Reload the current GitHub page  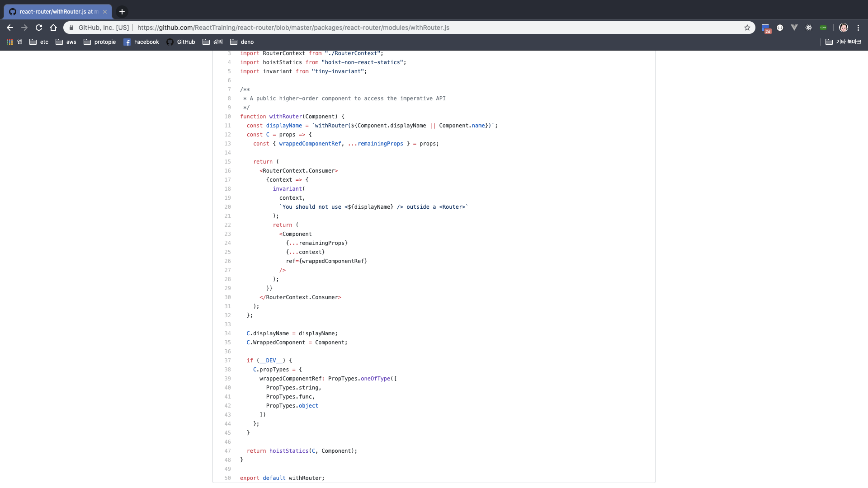point(39,28)
